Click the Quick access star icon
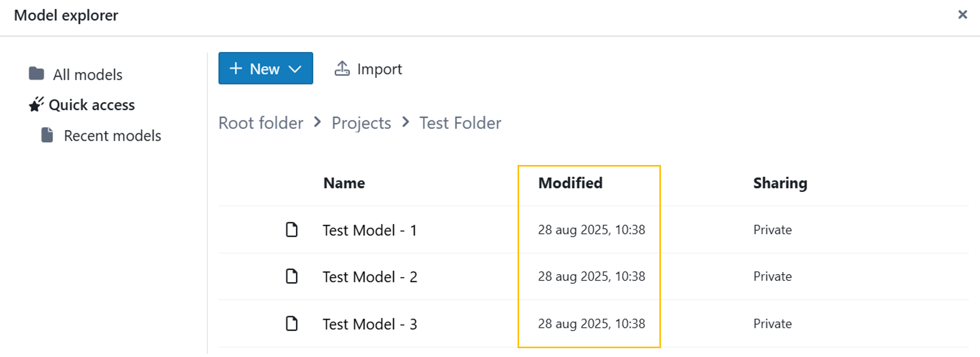 point(36,104)
